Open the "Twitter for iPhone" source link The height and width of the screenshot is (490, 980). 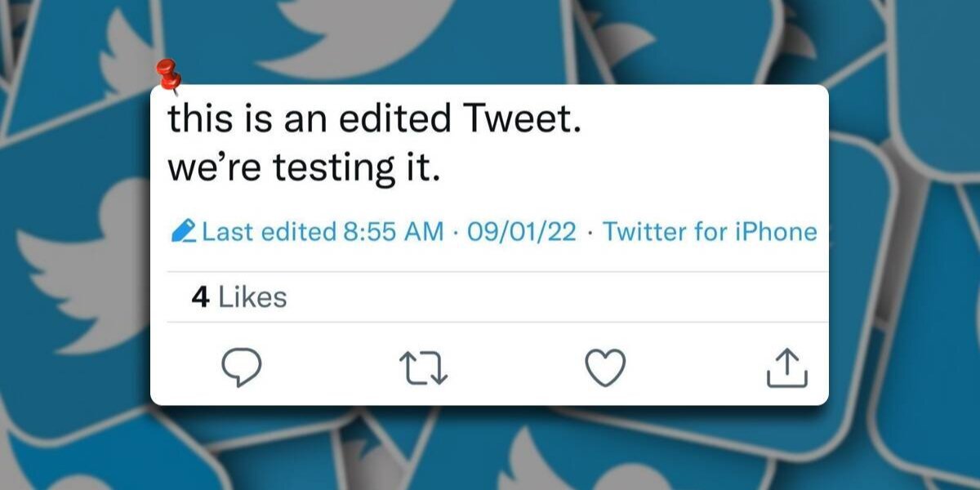(x=710, y=232)
